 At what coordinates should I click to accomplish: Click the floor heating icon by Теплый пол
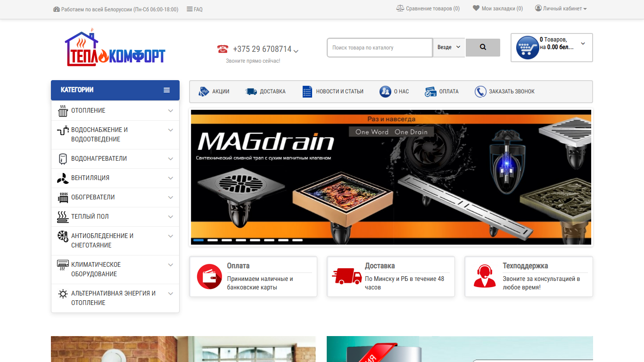[63, 217]
